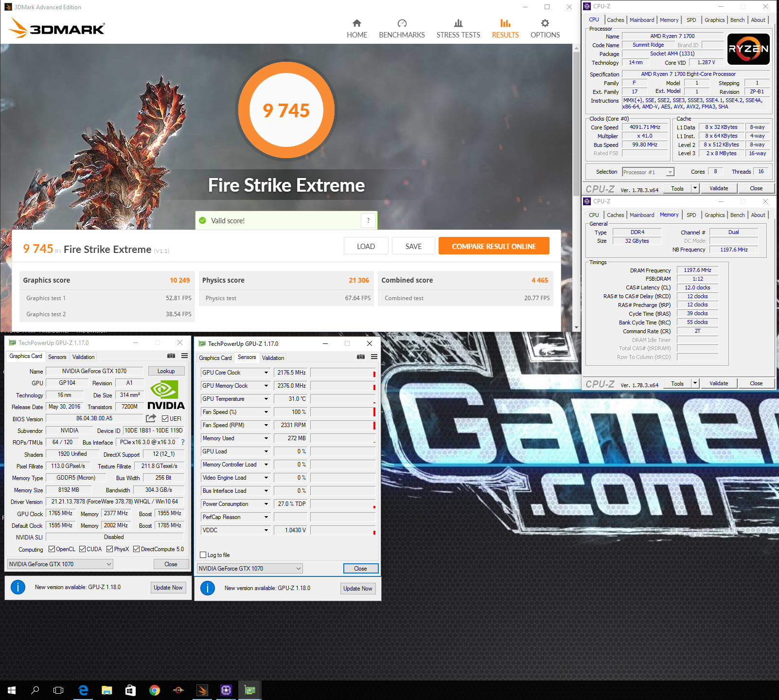Click the NVIDIA logo in GPU-Z

point(166,395)
